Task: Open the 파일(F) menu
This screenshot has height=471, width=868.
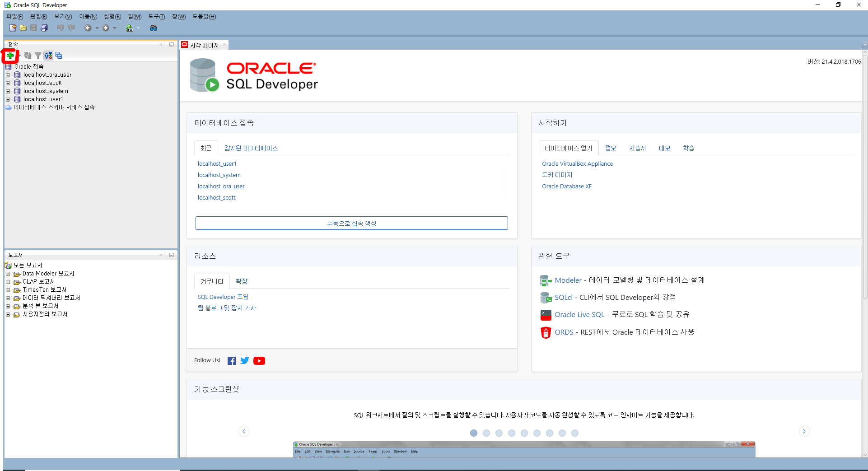Action: click(14, 17)
